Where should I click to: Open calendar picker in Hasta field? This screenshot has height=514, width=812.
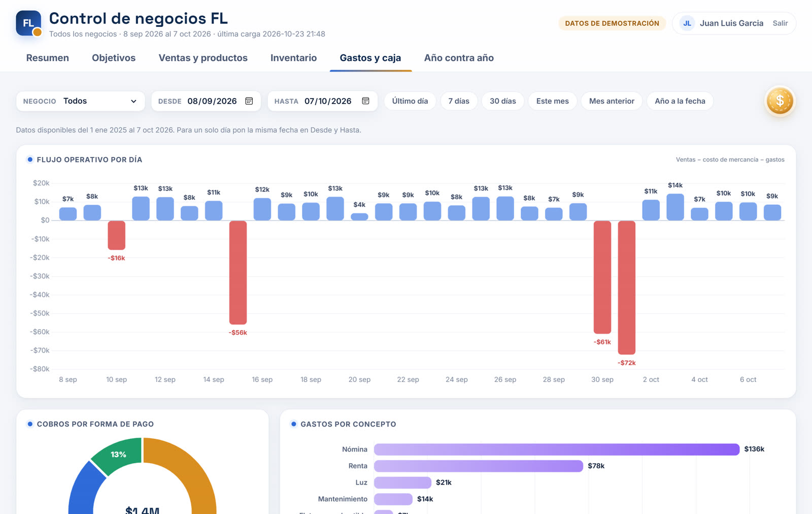(x=365, y=101)
